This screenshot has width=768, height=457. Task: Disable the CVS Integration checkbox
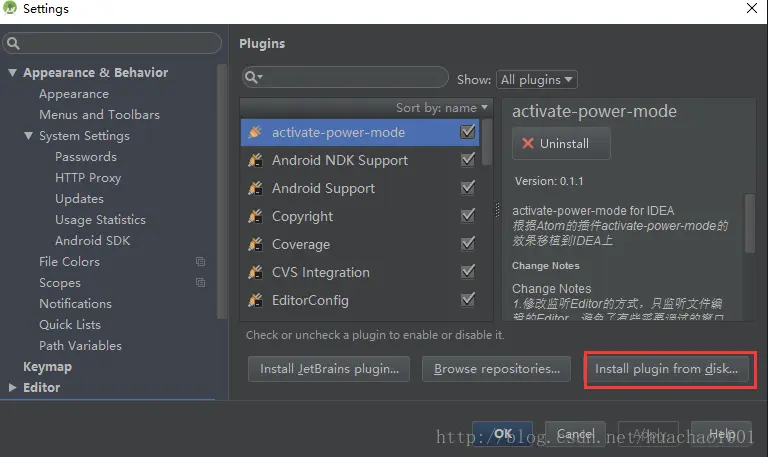click(x=468, y=271)
